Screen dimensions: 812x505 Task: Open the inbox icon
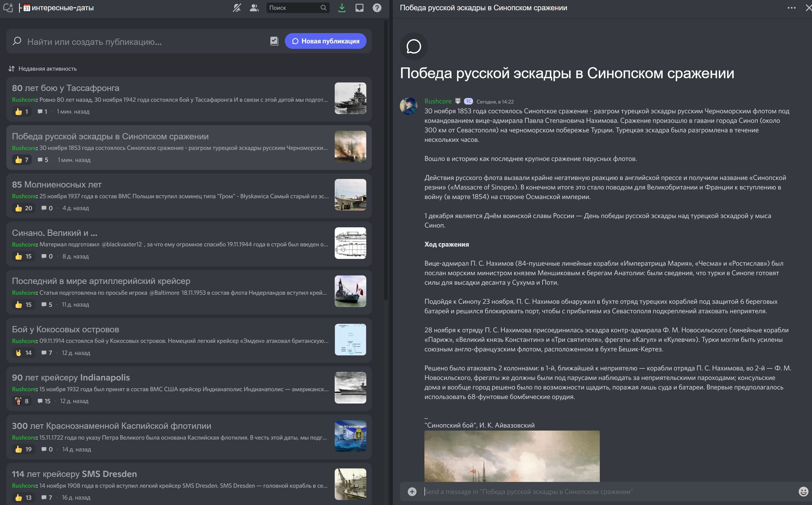359,8
